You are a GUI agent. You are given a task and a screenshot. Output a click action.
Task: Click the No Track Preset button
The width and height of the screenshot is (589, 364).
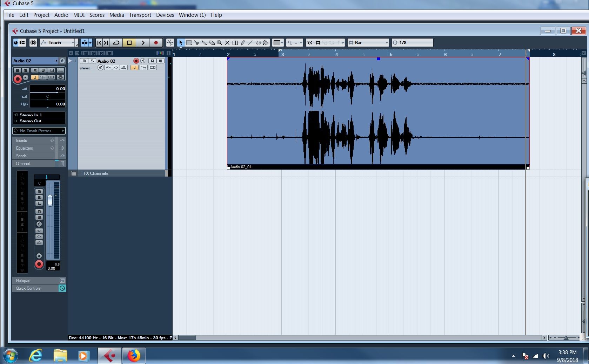39,130
